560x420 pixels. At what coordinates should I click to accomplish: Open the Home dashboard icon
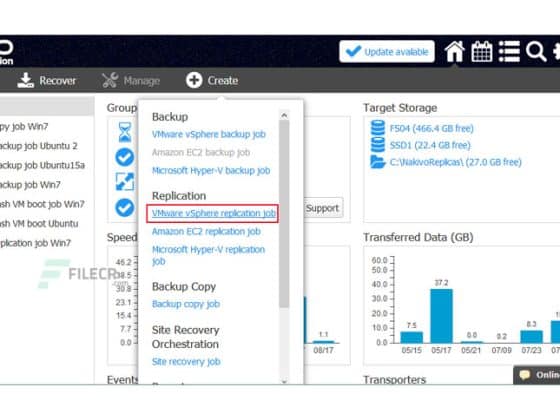pyautogui.click(x=455, y=52)
